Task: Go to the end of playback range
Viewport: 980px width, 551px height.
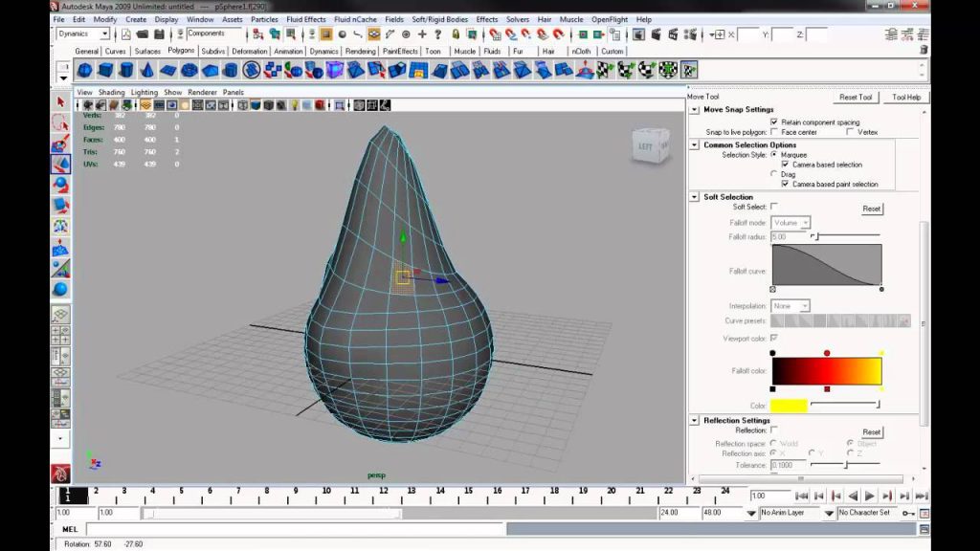Action: pyautogui.click(x=922, y=496)
